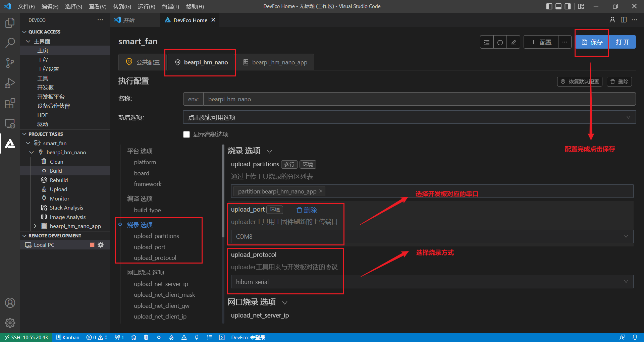Open the Remote Explorer view
644x342 pixels.
pos(10,123)
